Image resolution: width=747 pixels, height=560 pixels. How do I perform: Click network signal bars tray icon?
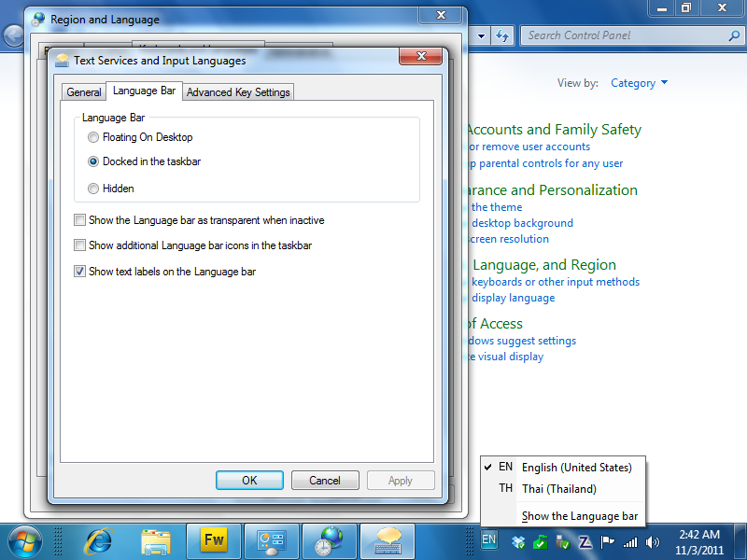629,542
